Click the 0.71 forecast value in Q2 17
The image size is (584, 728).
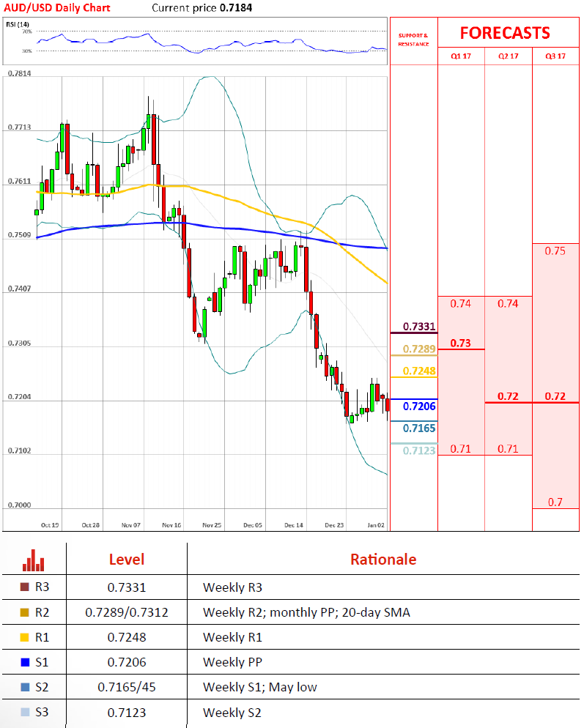pos(508,449)
